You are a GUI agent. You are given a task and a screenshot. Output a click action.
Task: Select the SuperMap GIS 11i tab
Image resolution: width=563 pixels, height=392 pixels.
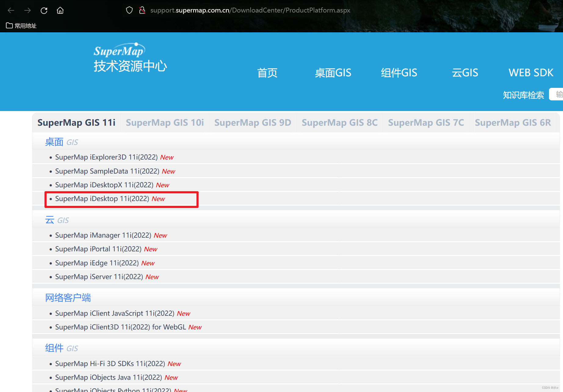(77, 123)
